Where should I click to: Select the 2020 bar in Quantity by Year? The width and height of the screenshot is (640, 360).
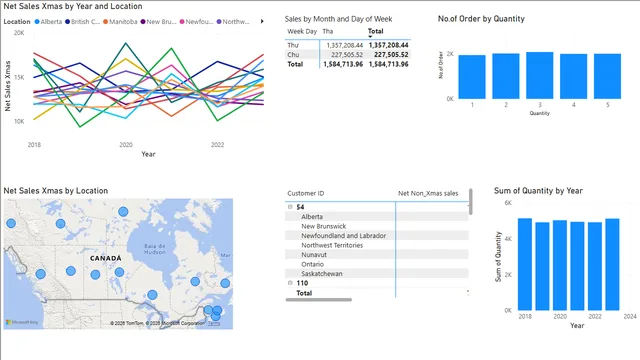tap(560, 265)
